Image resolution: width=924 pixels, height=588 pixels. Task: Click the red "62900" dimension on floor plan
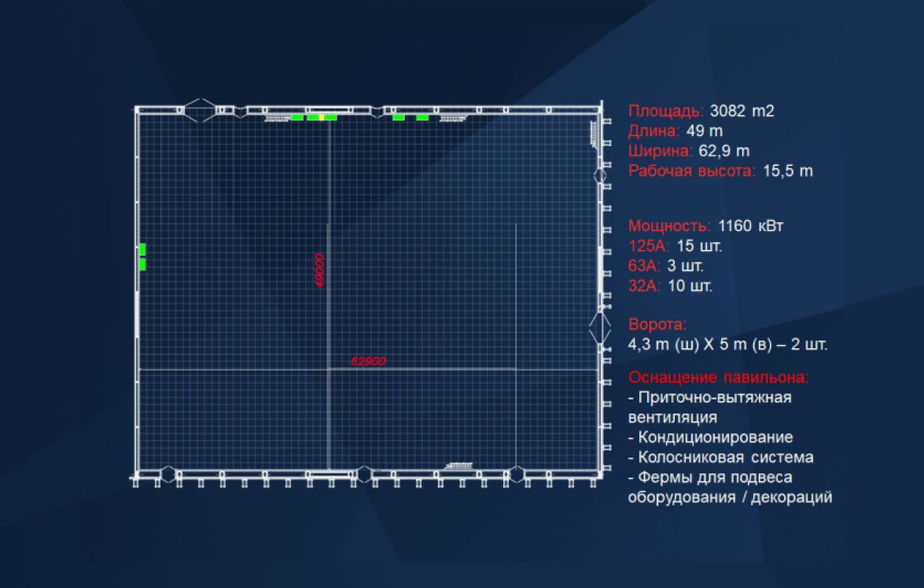368,361
